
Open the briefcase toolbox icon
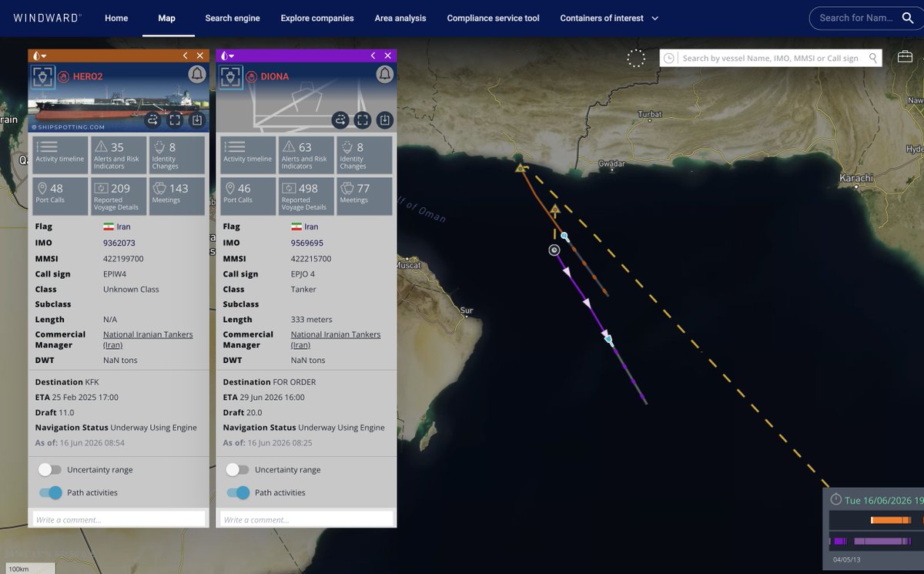906,57
